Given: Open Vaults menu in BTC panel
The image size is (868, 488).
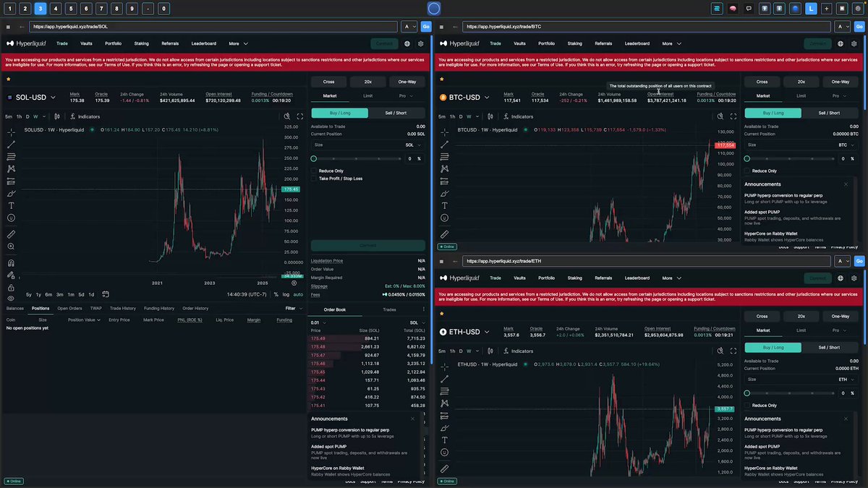Looking at the screenshot, I should click(x=520, y=43).
